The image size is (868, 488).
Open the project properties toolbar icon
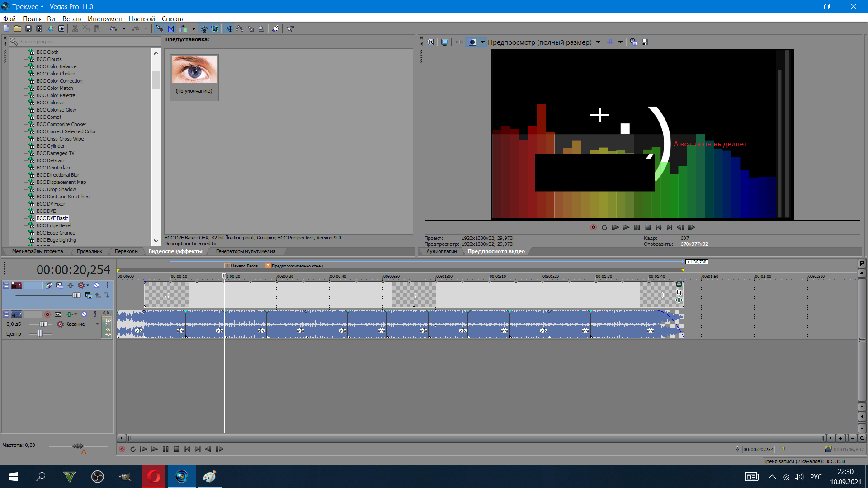pyautogui.click(x=61, y=28)
